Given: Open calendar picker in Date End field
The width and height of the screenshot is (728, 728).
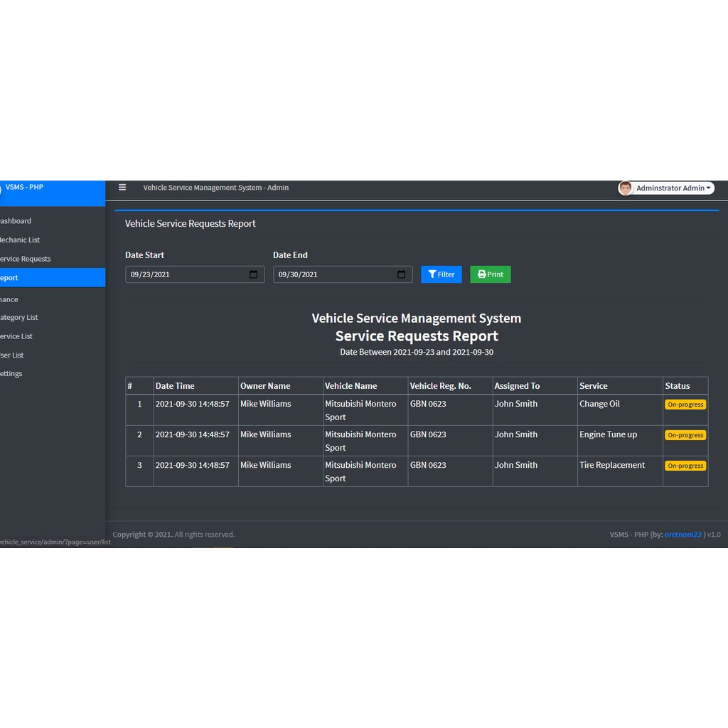Looking at the screenshot, I should (x=402, y=274).
